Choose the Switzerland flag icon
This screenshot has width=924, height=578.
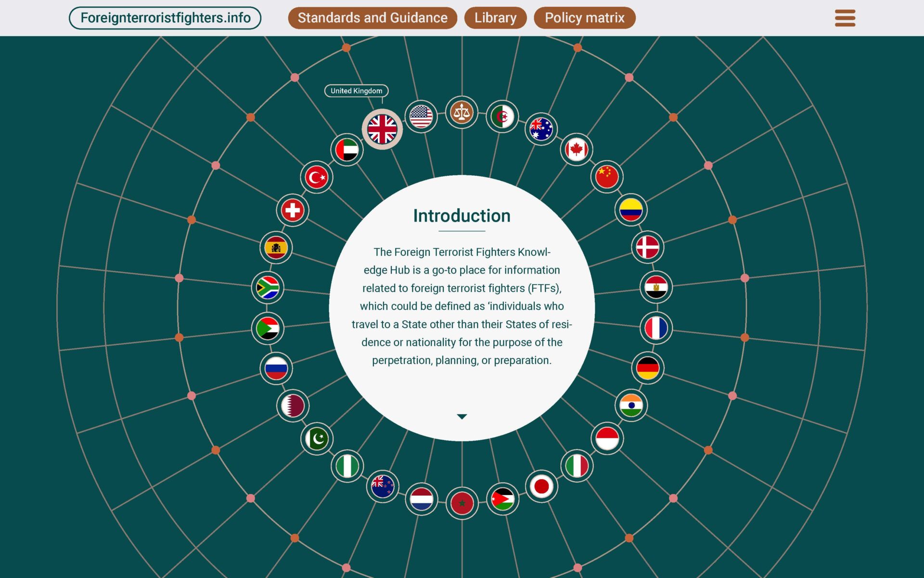click(292, 210)
